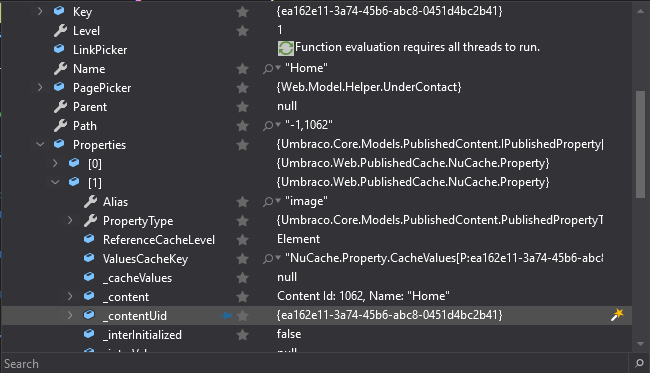650x373 pixels.
Task: Click the pin icon on _contentUid row
Action: [226, 316]
